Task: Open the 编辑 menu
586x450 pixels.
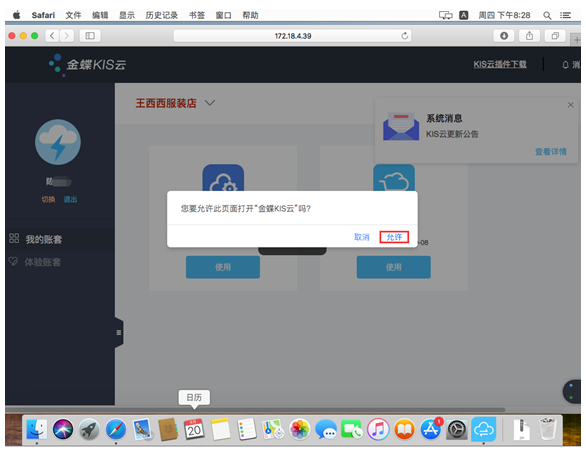Action: pyautogui.click(x=100, y=15)
